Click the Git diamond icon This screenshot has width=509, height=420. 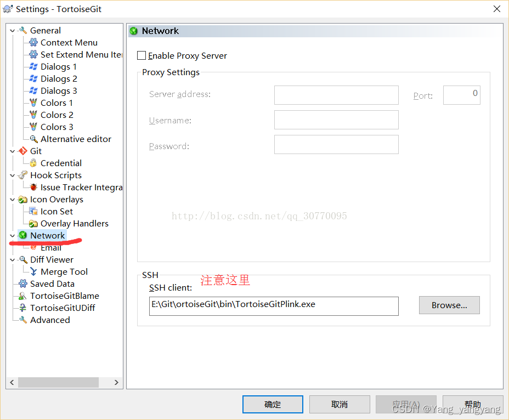coord(22,151)
